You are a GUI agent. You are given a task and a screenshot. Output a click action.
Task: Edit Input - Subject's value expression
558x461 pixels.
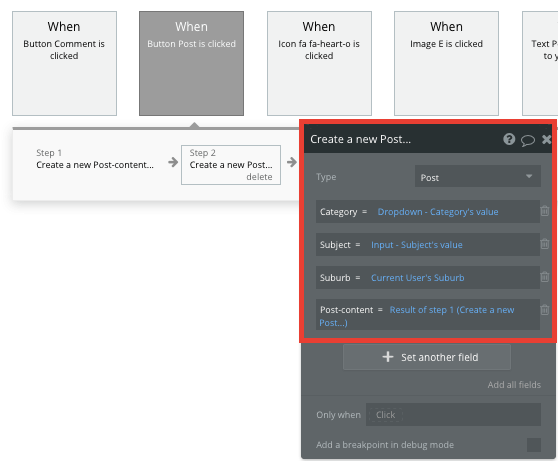pyautogui.click(x=417, y=245)
